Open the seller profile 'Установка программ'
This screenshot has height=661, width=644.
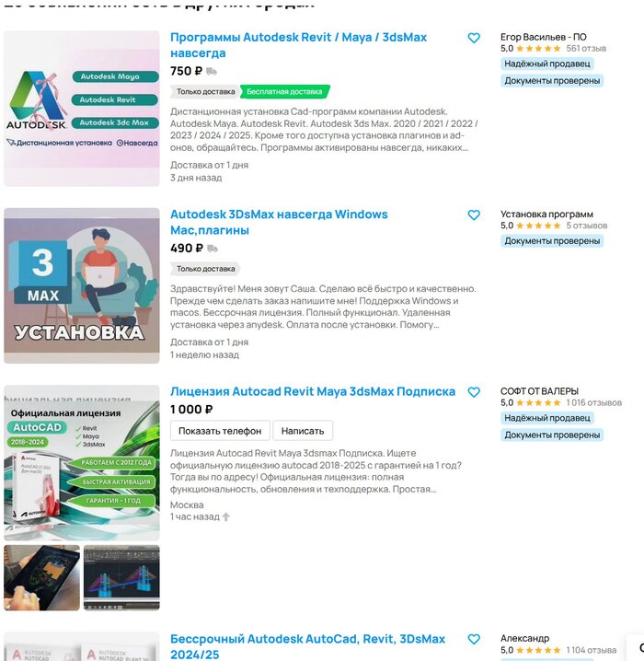click(546, 215)
